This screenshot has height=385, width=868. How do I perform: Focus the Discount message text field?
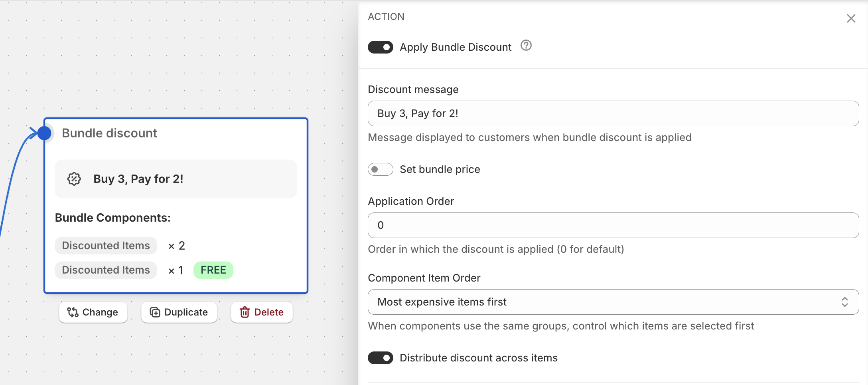tap(613, 113)
